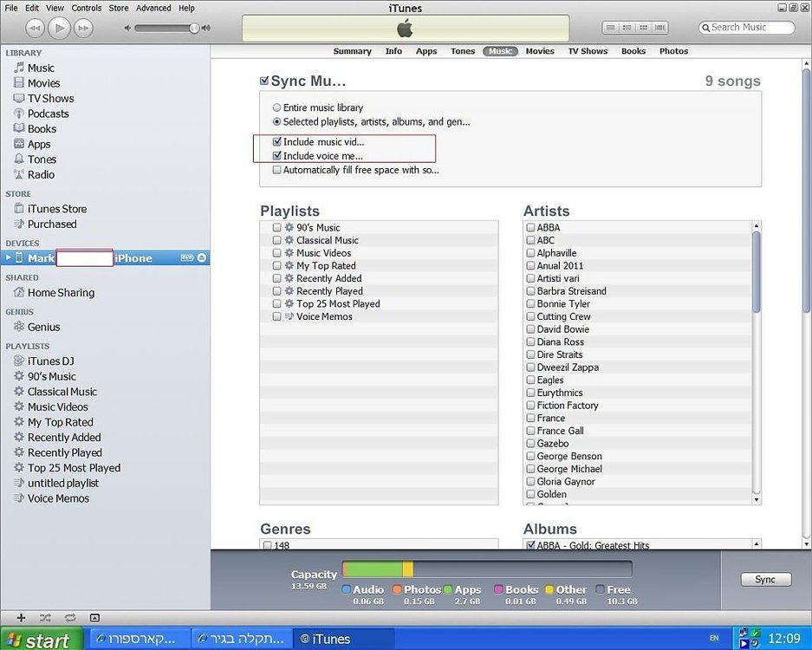
Task: Show the artwork viewer button
Action: point(94,617)
